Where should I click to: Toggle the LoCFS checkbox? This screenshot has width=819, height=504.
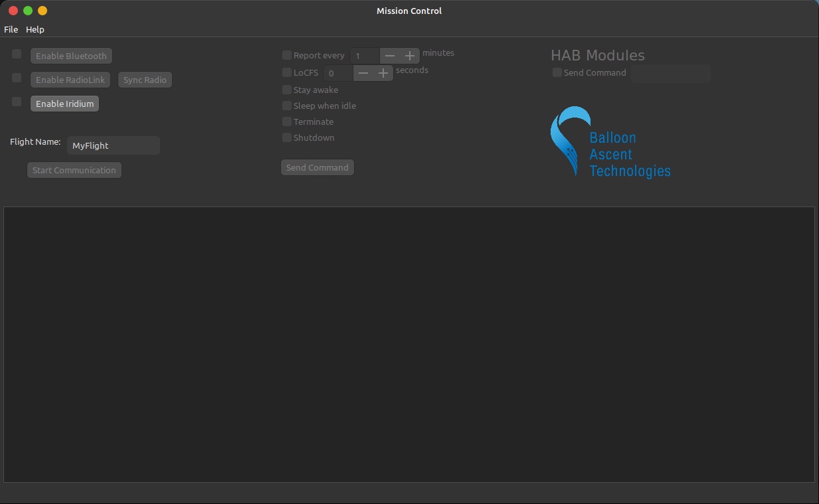(287, 72)
